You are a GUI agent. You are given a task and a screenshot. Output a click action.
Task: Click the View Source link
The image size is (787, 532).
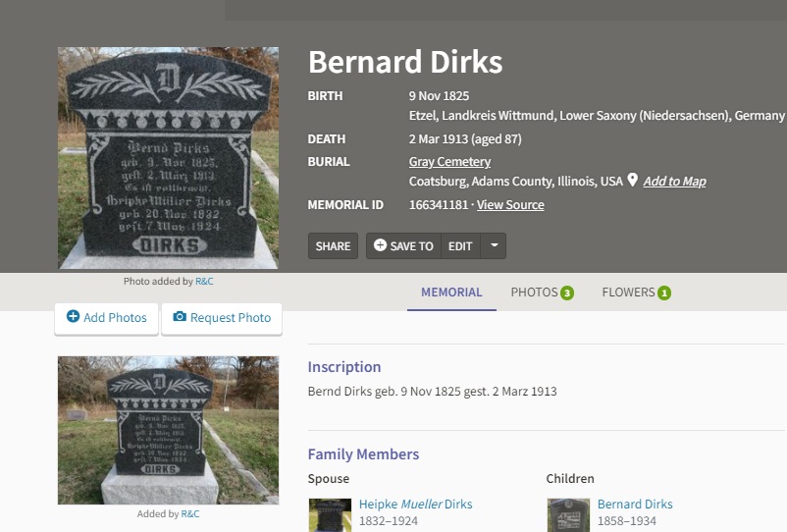coord(510,205)
